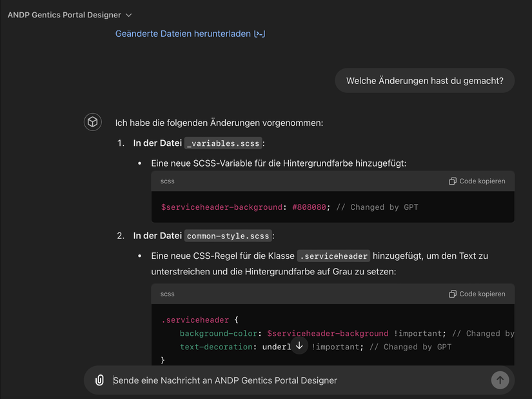Image resolution: width=532 pixels, height=399 pixels.
Task: Copy code from the .serviceheader code block
Action: (x=477, y=294)
